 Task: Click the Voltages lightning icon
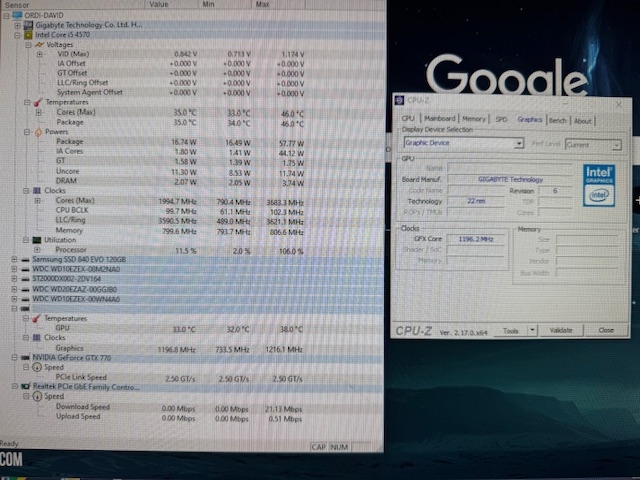coord(39,44)
